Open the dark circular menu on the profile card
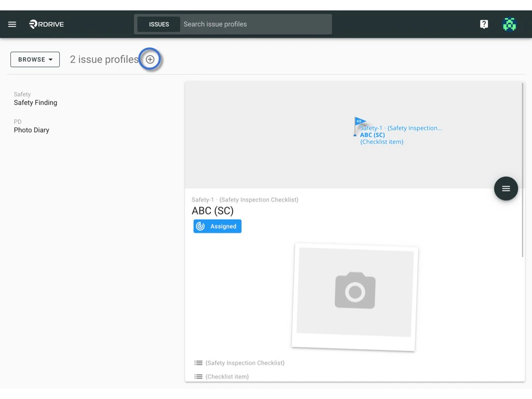The width and height of the screenshot is (532, 399). [x=506, y=189]
